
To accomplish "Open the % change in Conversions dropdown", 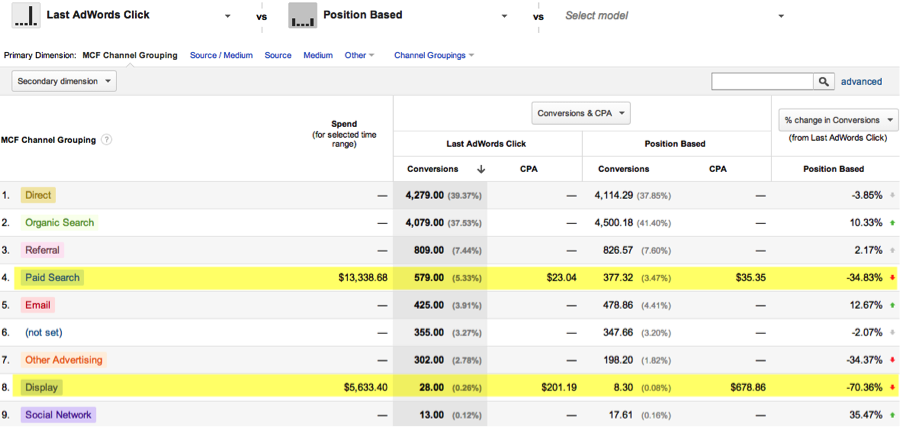I will [x=838, y=120].
